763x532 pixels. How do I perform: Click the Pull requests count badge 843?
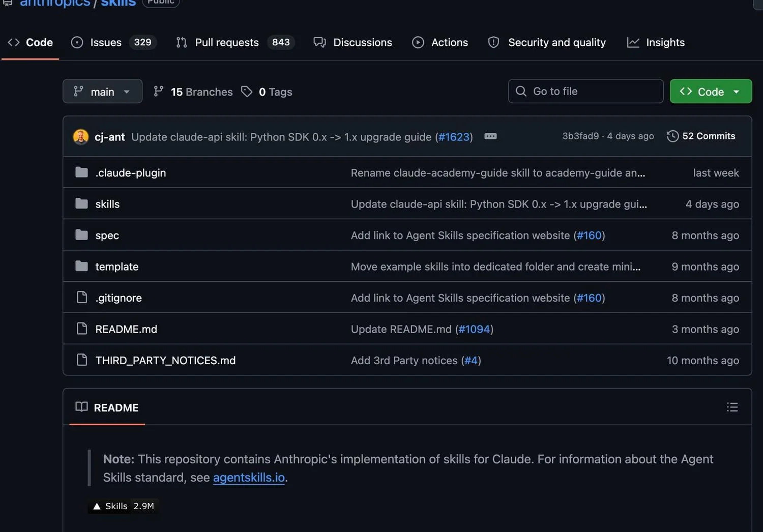[x=281, y=42]
